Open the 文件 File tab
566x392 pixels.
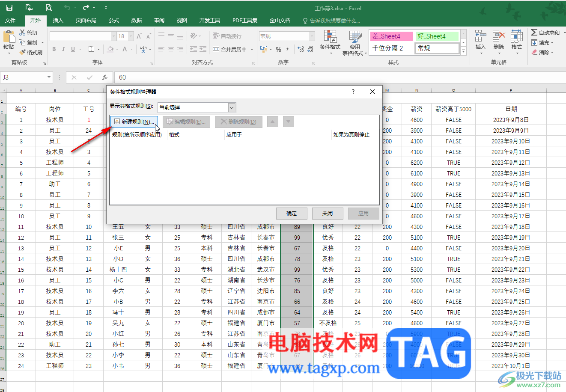(10, 21)
